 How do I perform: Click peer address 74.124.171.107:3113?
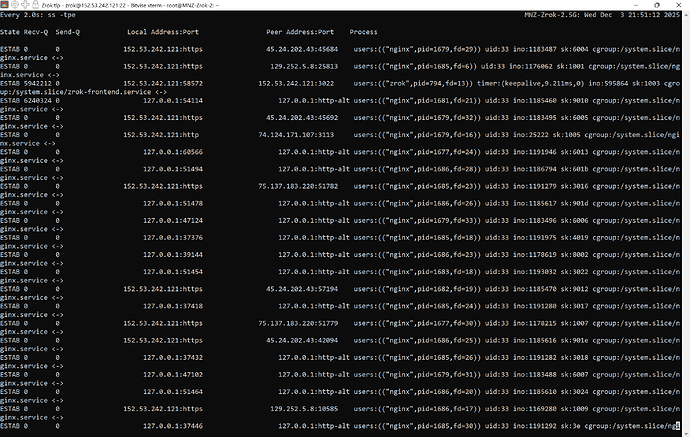coord(296,135)
